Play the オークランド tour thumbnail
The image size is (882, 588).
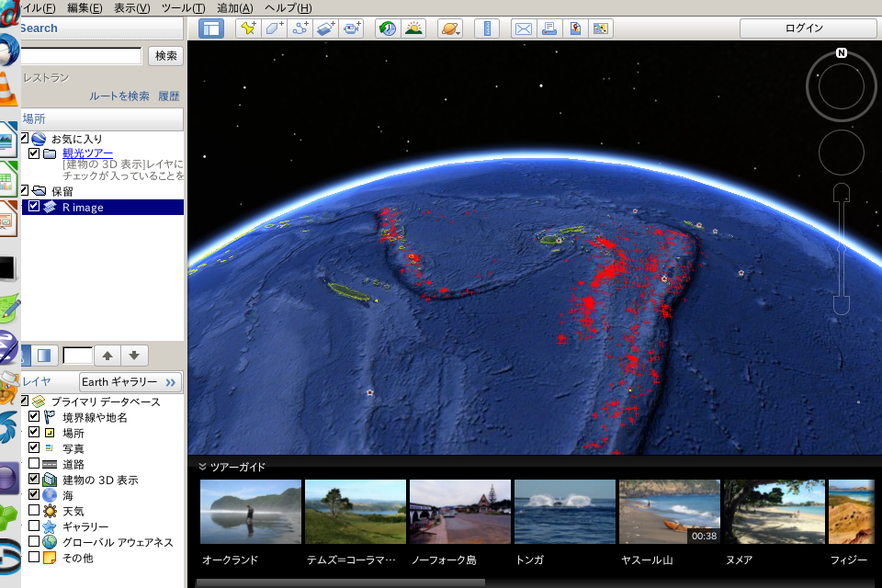(x=251, y=512)
